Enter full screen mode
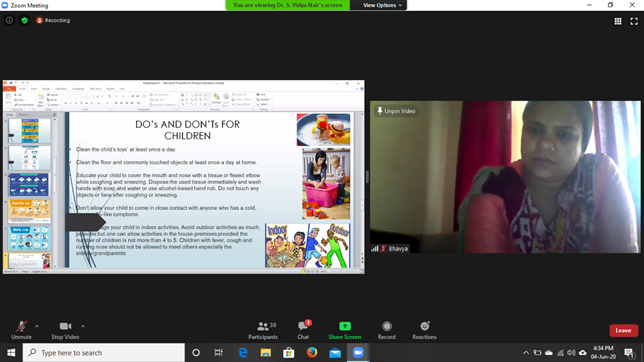Image resolution: width=644 pixels, height=362 pixels. pyautogui.click(x=634, y=21)
